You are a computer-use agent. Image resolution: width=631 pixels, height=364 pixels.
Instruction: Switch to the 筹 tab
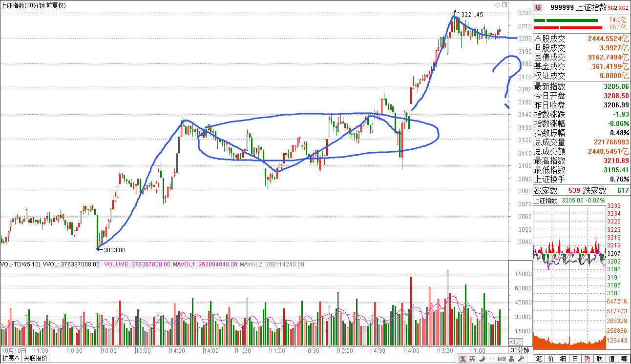pos(624,359)
